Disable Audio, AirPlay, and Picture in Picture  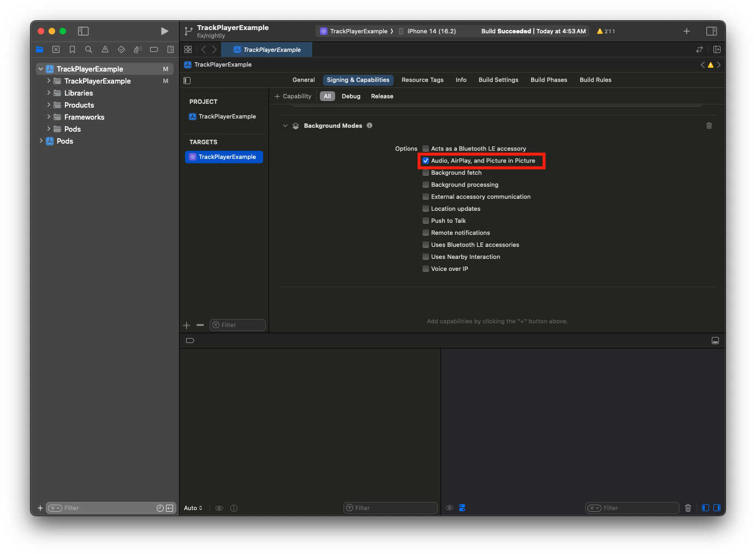(426, 161)
